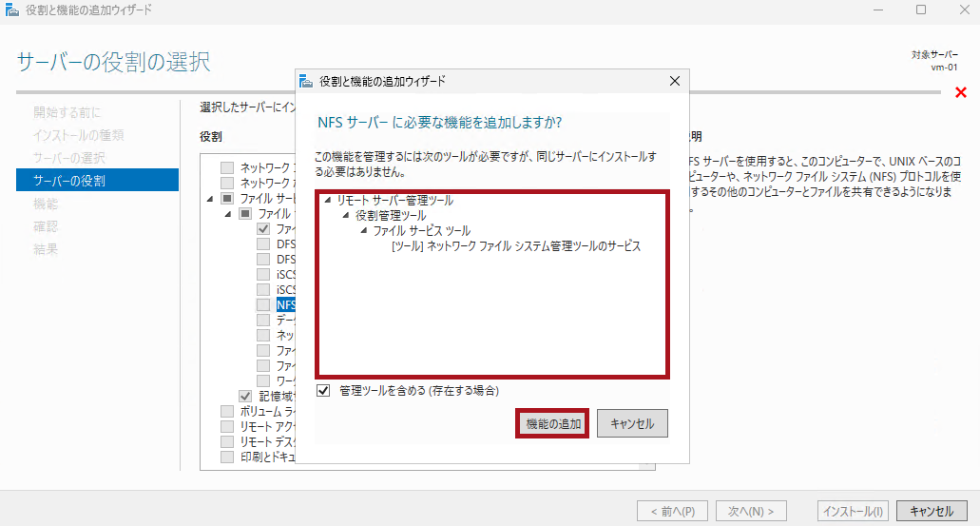Close the NFS feature dialog

(674, 81)
